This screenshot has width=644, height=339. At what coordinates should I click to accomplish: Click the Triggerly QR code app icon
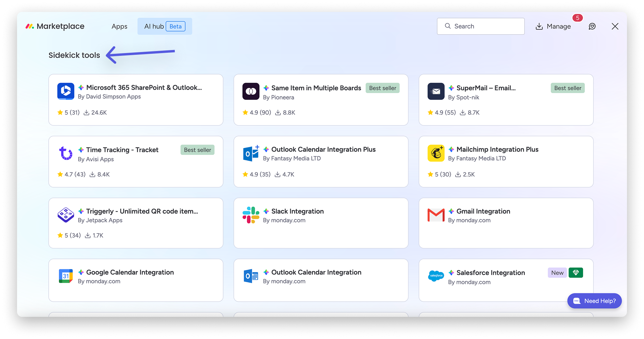pyautogui.click(x=66, y=215)
